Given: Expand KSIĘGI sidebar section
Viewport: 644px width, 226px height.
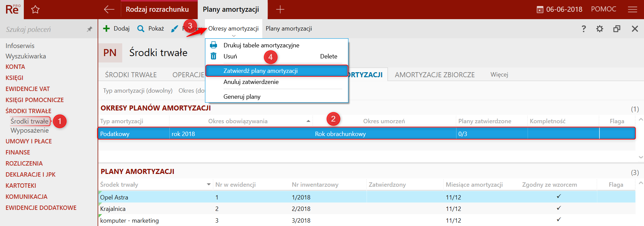Looking at the screenshot, I should [x=14, y=78].
